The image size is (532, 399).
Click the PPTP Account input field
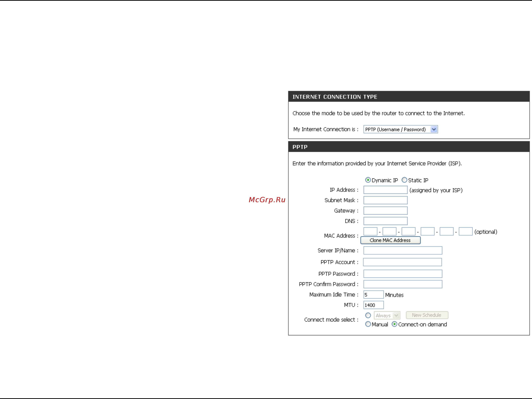pos(402,262)
